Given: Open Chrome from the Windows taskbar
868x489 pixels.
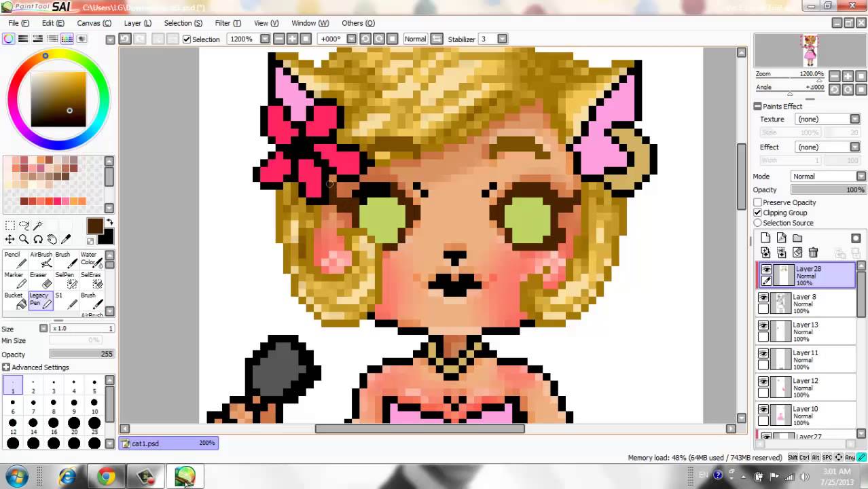Looking at the screenshot, I should pyautogui.click(x=106, y=477).
